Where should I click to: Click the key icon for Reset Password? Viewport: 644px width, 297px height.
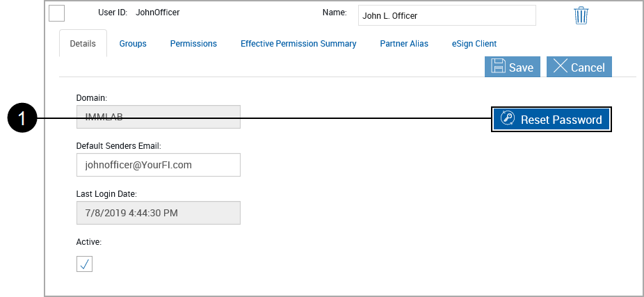(x=508, y=120)
